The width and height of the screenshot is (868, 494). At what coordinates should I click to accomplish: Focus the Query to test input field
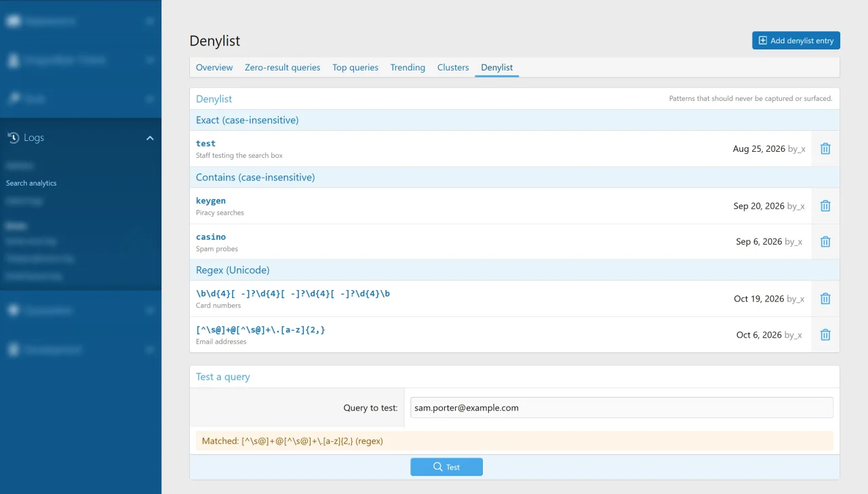click(621, 408)
